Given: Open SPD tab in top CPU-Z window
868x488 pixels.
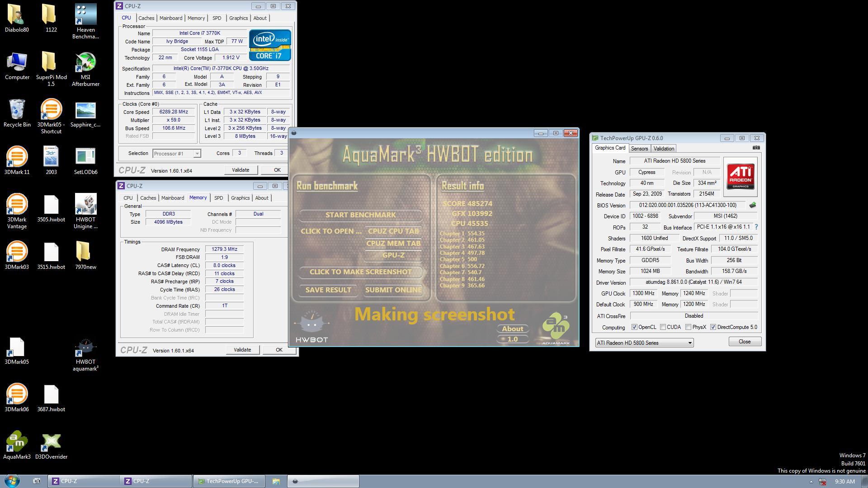Looking at the screenshot, I should click(x=217, y=18).
